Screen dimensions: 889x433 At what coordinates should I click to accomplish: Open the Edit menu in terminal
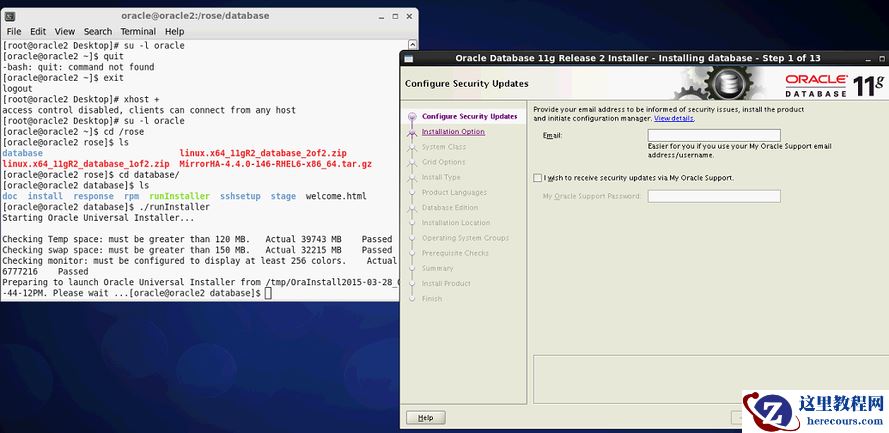pos(38,32)
